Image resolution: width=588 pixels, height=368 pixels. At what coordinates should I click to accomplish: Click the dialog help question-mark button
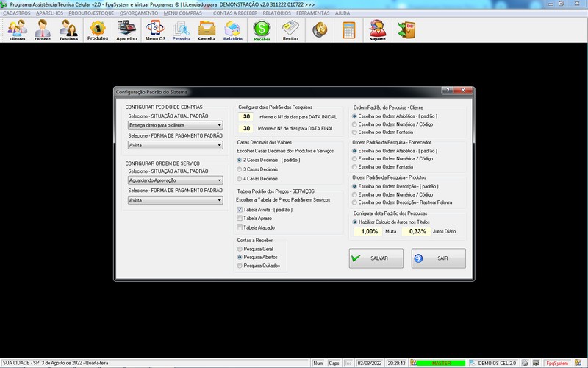(x=447, y=90)
